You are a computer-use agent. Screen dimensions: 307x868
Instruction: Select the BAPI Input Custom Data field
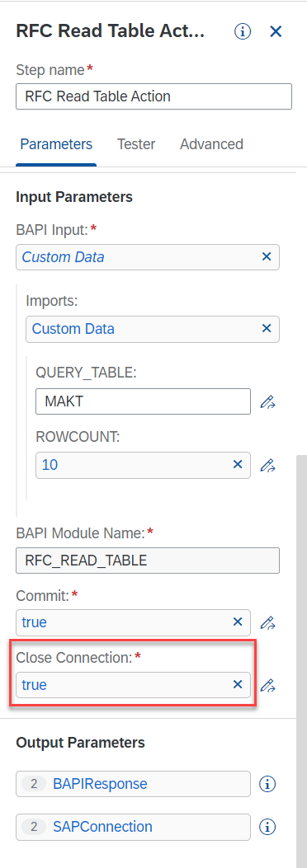point(148,257)
